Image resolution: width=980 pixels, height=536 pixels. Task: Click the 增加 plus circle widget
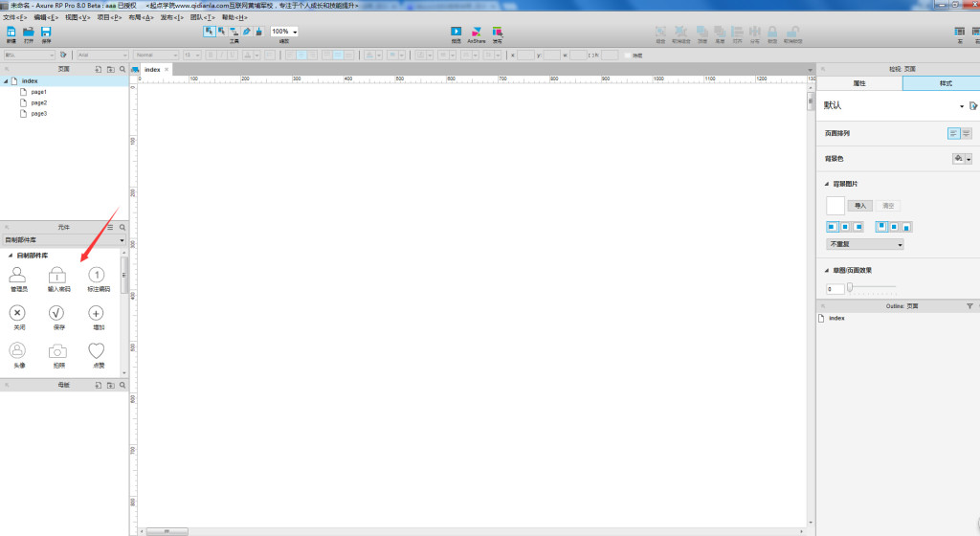(97, 313)
